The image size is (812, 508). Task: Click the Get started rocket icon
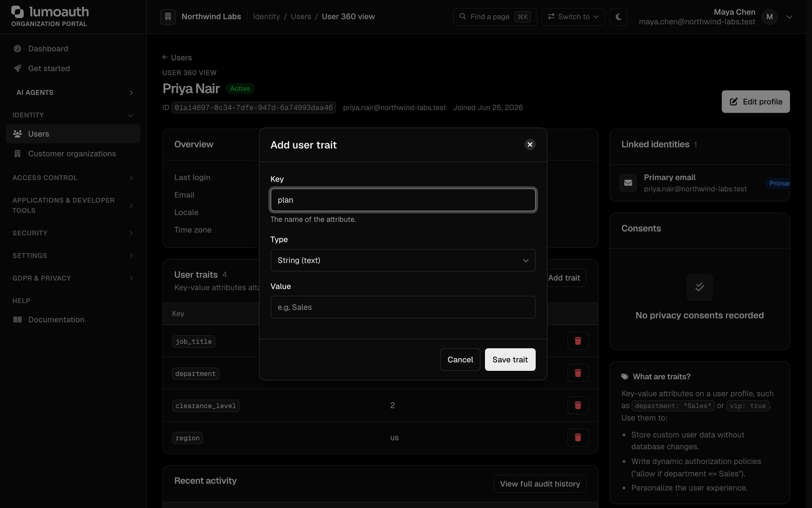coord(17,69)
